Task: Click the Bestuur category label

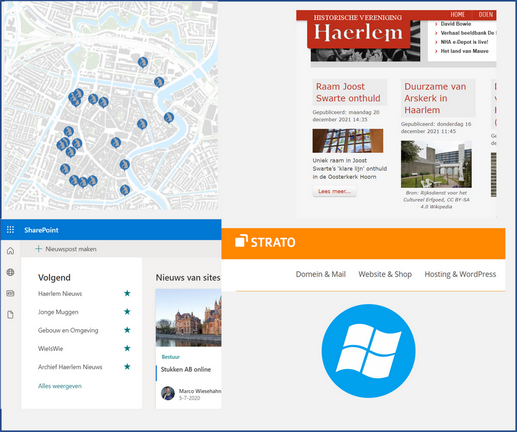Action: pos(171,357)
